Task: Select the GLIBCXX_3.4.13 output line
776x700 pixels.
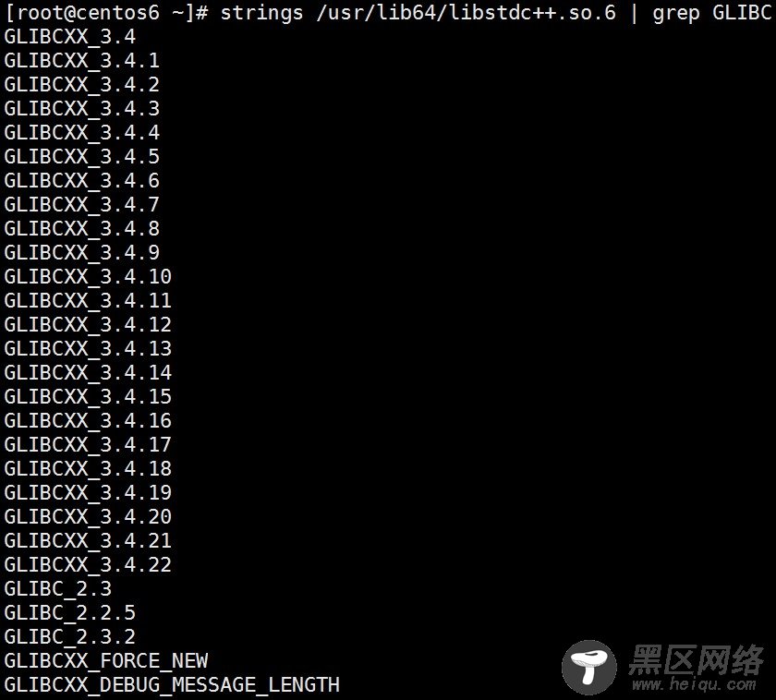Action: [x=88, y=349]
